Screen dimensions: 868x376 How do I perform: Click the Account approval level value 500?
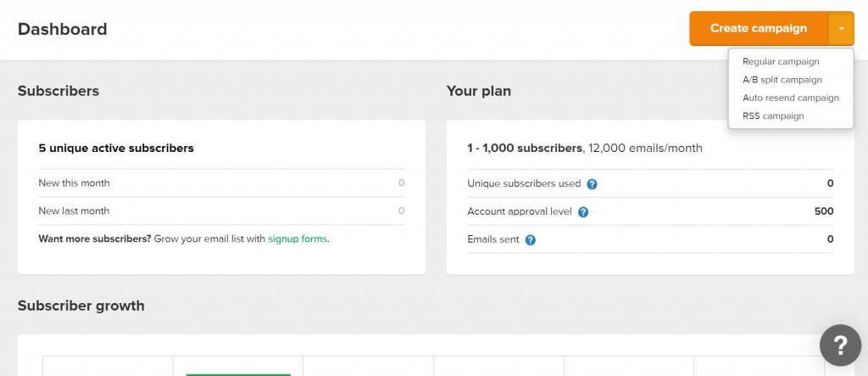pyautogui.click(x=824, y=211)
